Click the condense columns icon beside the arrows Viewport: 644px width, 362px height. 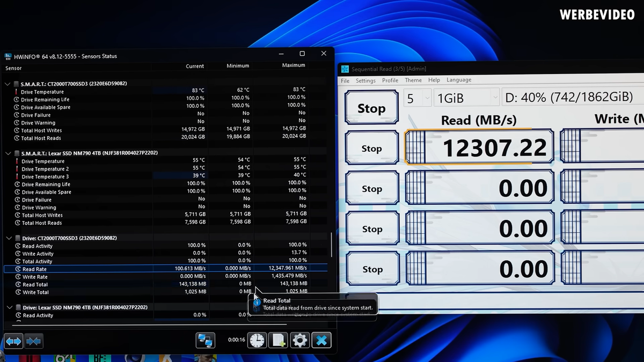coord(33,341)
